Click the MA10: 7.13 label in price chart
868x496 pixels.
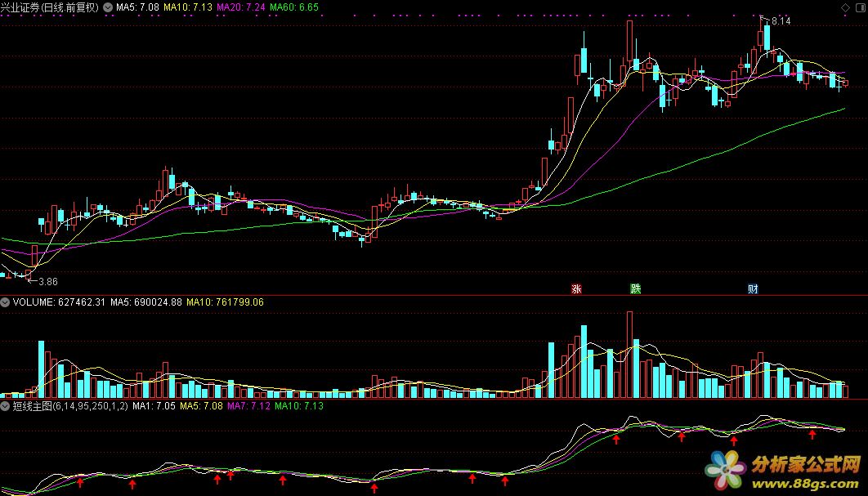(188, 7)
